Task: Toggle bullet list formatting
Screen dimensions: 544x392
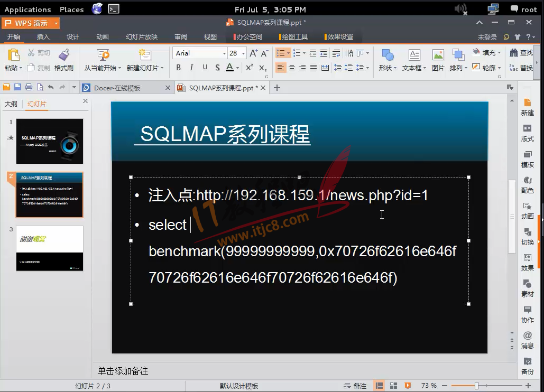Action: [280, 53]
